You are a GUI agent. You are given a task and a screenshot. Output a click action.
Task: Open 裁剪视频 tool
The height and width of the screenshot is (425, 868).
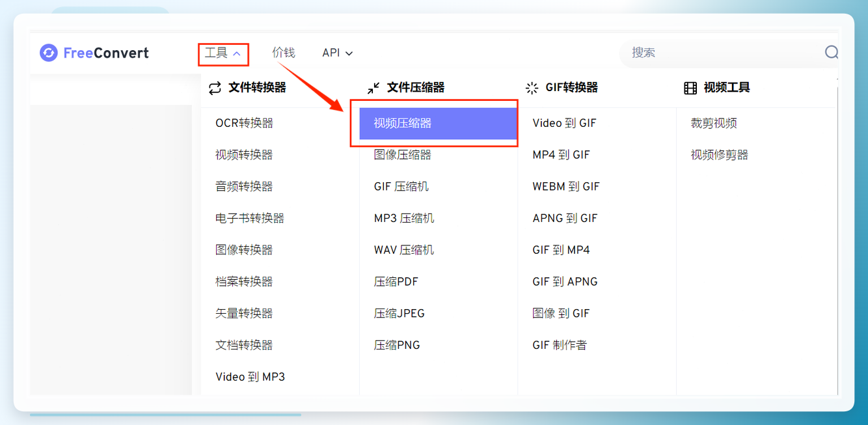pos(714,123)
